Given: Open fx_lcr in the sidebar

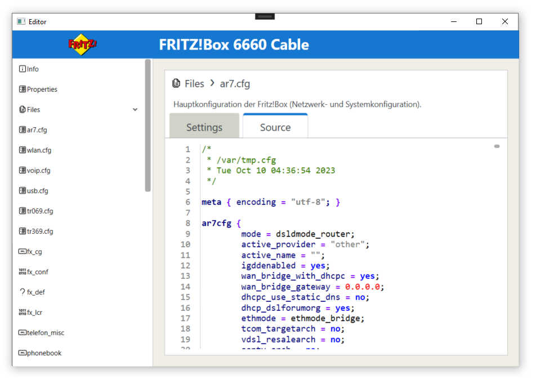Looking at the screenshot, I should point(34,312).
